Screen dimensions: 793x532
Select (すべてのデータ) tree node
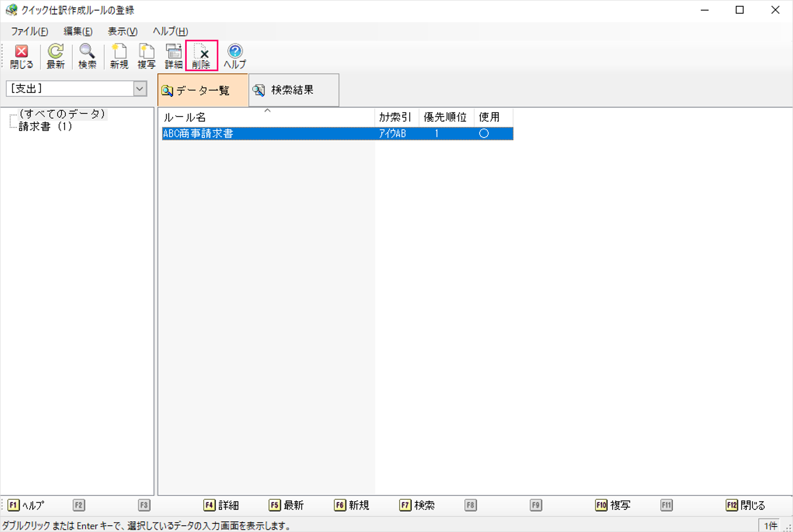click(x=62, y=114)
